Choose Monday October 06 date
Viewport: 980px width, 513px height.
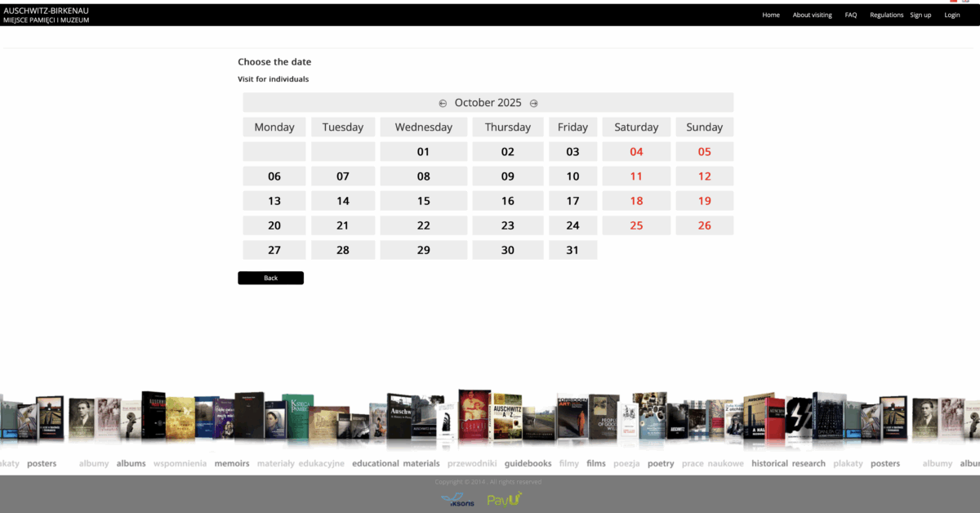coord(274,176)
